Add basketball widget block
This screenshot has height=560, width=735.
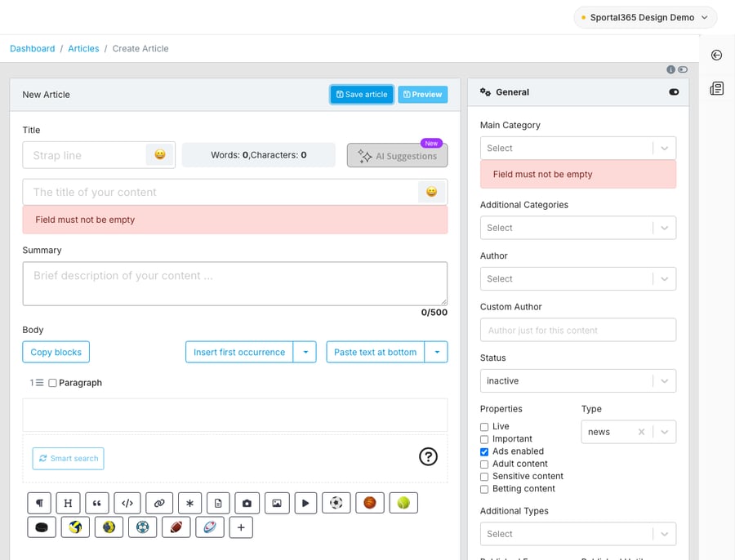[370, 503]
